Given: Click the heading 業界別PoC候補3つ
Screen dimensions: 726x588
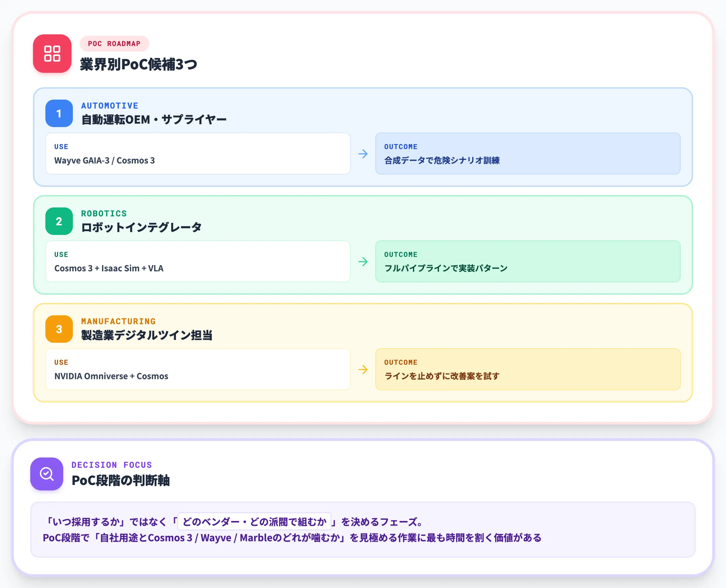Looking at the screenshot, I should (139, 64).
